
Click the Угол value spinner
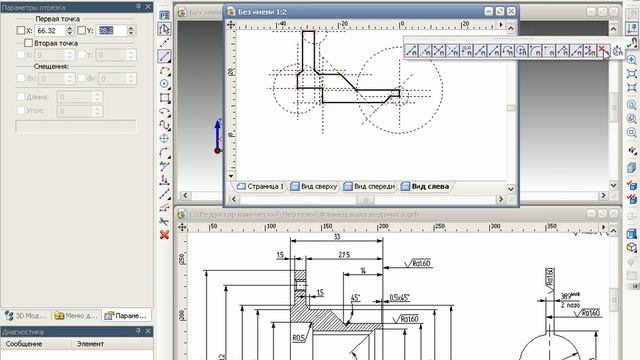click(x=97, y=111)
